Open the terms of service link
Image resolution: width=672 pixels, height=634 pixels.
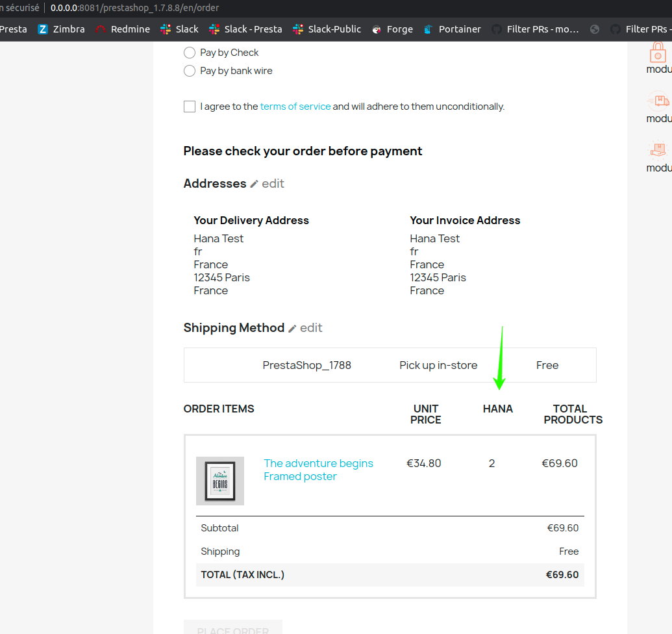[295, 106]
